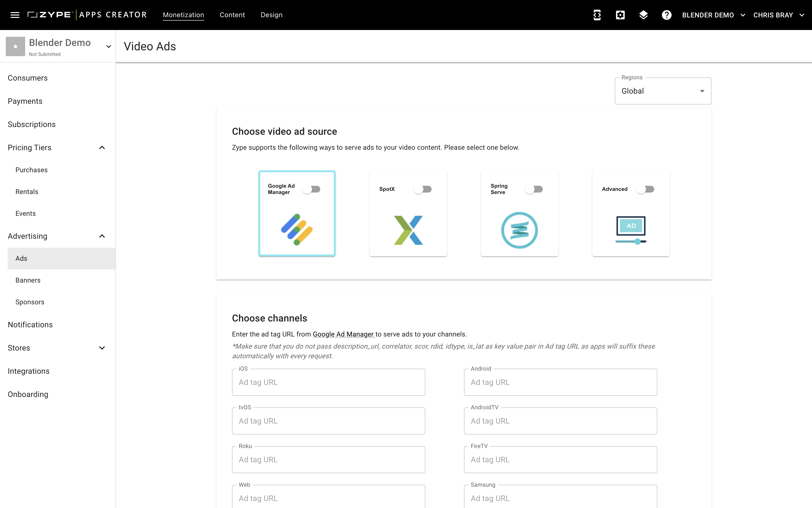
Task: Open the Regions Global dropdown
Action: 663,91
